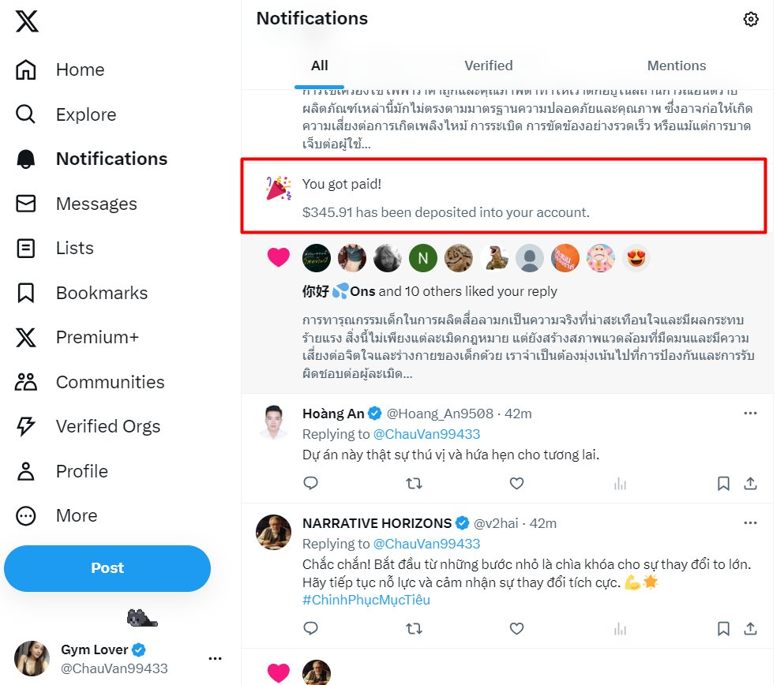Viewport: 784px width, 685px height.
Task: Switch to the Mentions tab
Action: click(676, 66)
